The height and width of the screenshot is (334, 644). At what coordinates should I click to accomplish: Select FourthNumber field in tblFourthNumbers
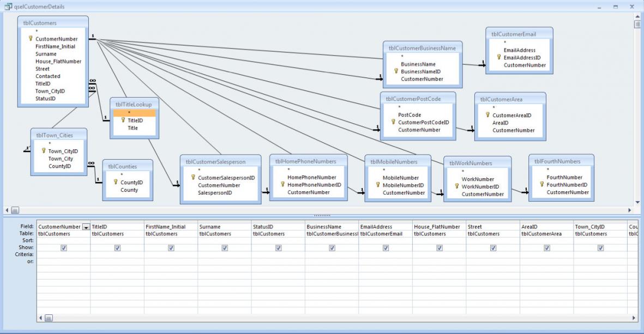[564, 177]
